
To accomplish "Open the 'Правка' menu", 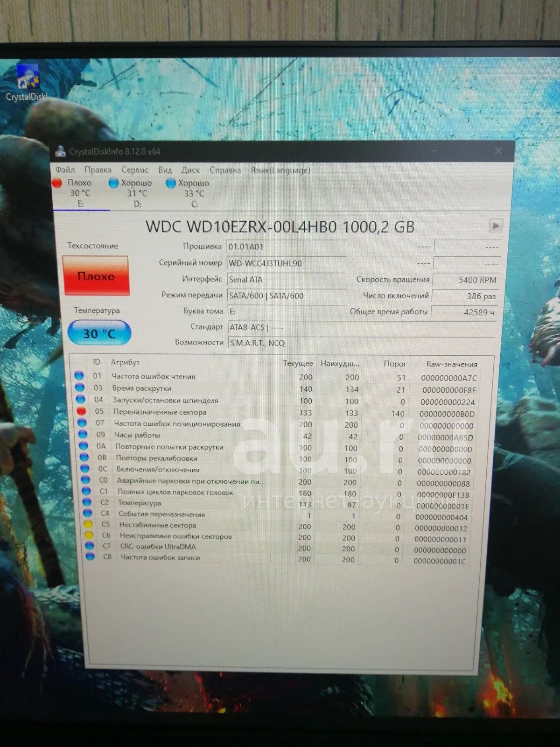I will click(x=98, y=169).
